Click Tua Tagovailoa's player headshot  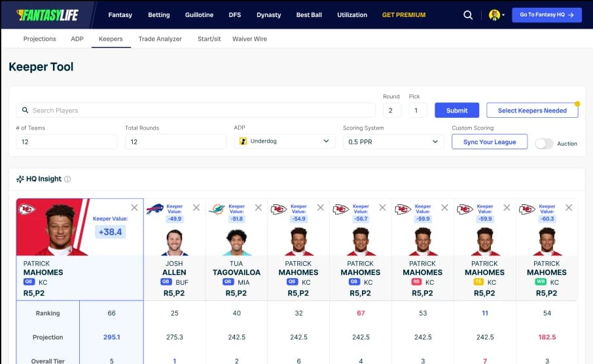click(x=236, y=242)
